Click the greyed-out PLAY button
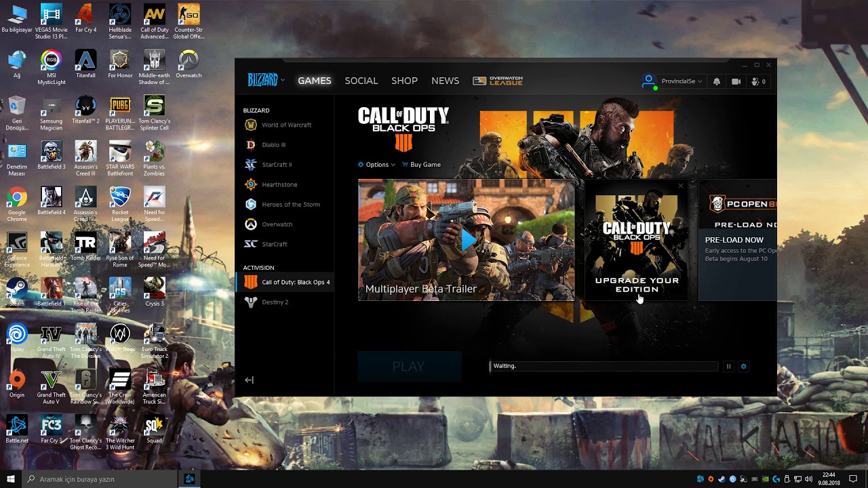The width and height of the screenshot is (868, 488). [x=409, y=367]
